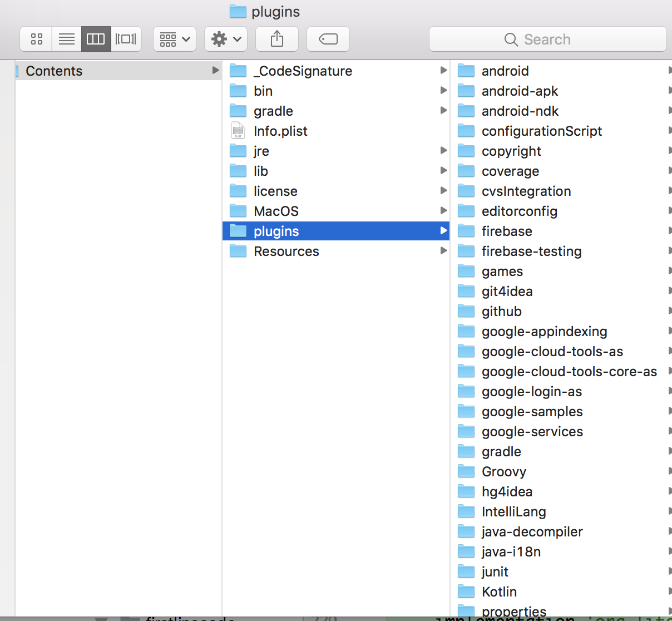Select the google-samples folder
Image resolution: width=672 pixels, height=621 pixels.
(561, 411)
